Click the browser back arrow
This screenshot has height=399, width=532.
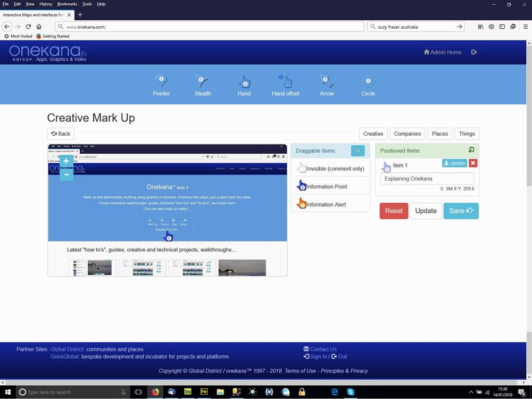[x=7, y=27]
